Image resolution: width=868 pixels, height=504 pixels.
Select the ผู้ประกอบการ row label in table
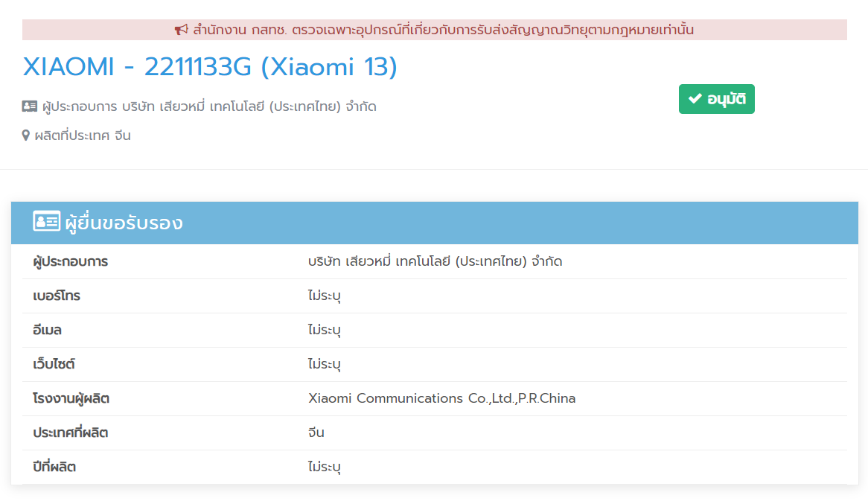[x=71, y=261]
